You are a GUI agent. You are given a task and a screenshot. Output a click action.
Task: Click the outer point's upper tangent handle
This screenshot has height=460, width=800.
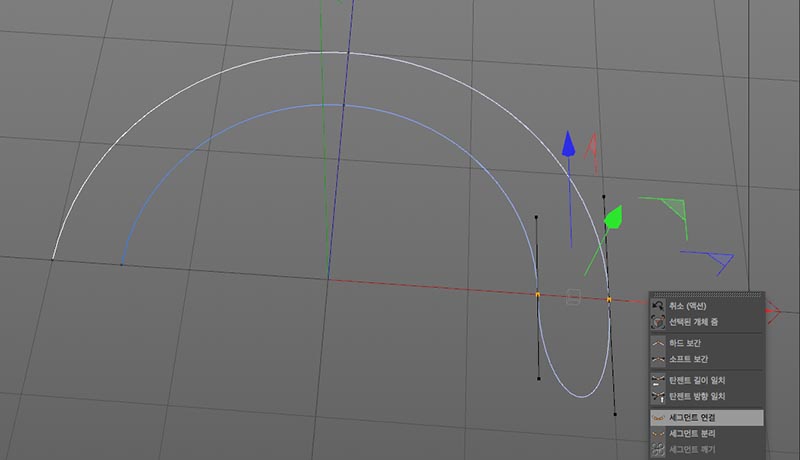point(604,196)
